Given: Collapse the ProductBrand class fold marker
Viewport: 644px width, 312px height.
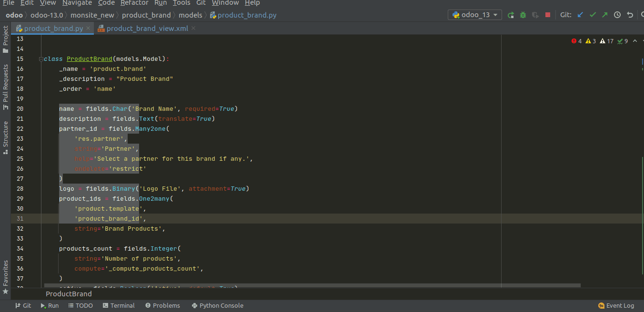Looking at the screenshot, I should 40,59.
